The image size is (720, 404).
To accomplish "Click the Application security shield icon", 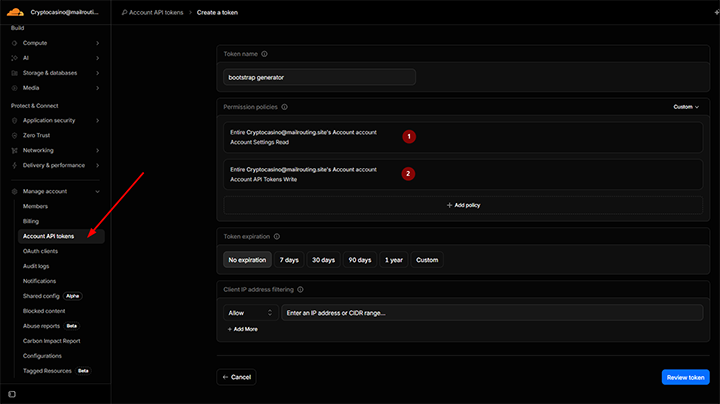I will tap(14, 121).
